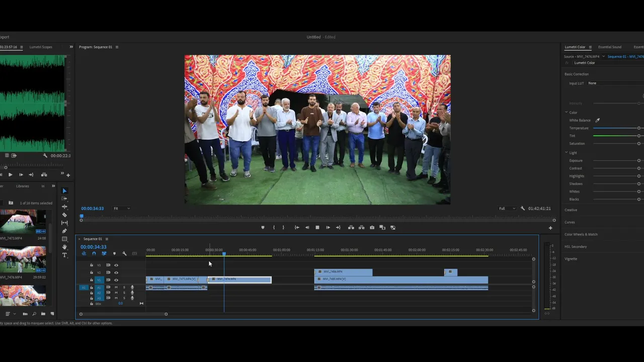Expand the Vignette section
This screenshot has height=362, width=644.
pyautogui.click(x=571, y=259)
